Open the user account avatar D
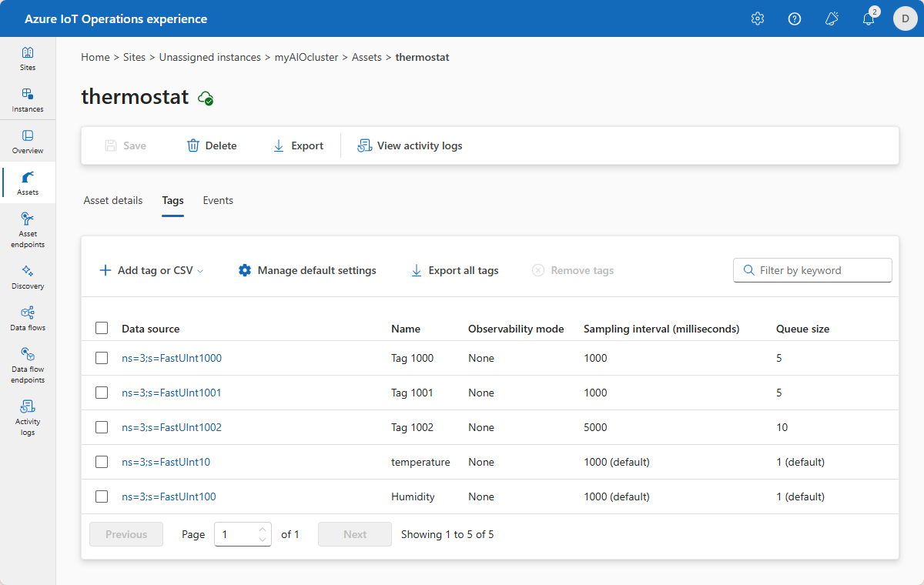Image resolution: width=924 pixels, height=585 pixels. [x=905, y=18]
